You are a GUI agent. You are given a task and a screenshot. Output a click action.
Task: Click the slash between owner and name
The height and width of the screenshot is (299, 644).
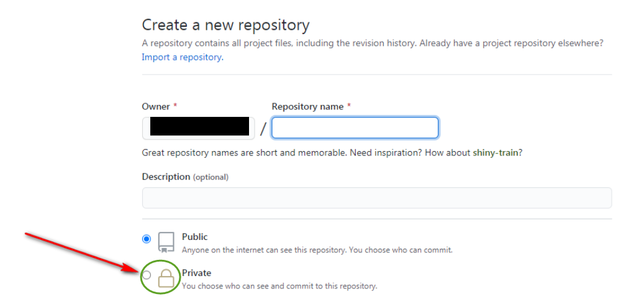tap(263, 129)
